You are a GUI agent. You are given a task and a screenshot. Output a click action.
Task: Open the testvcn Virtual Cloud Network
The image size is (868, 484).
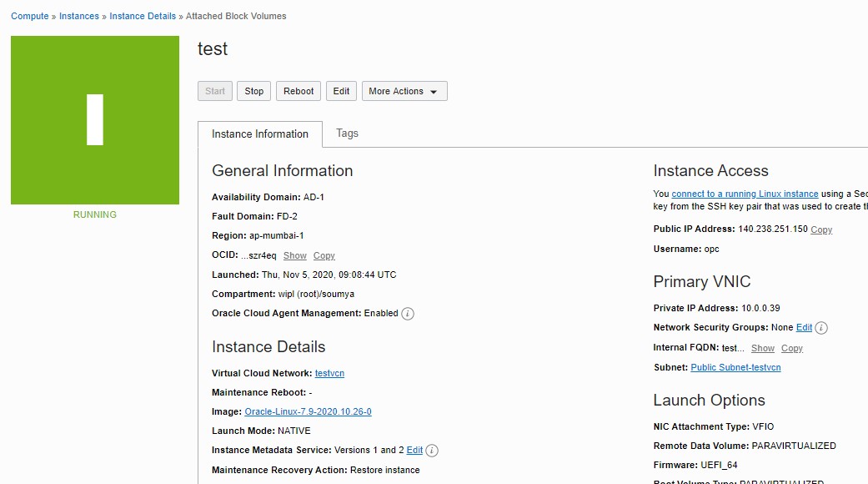point(329,373)
